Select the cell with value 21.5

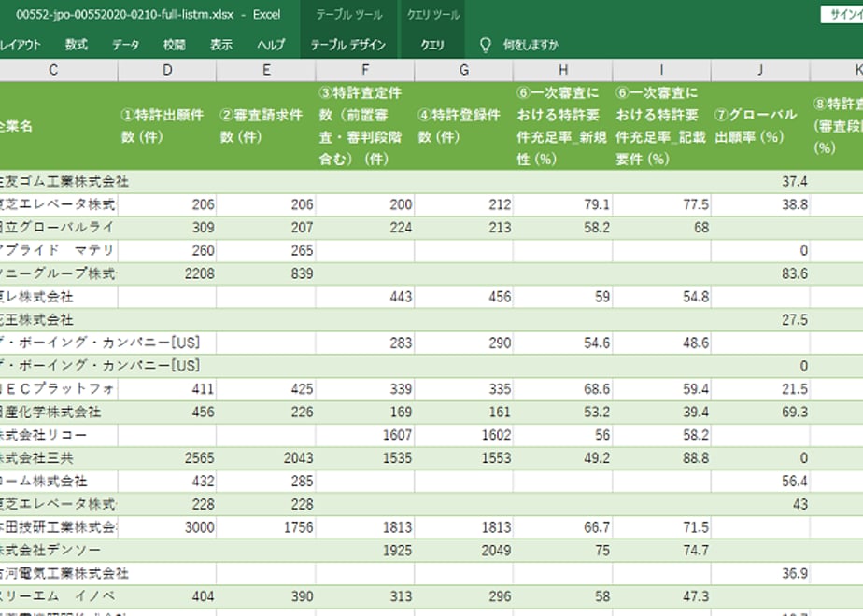(x=760, y=389)
